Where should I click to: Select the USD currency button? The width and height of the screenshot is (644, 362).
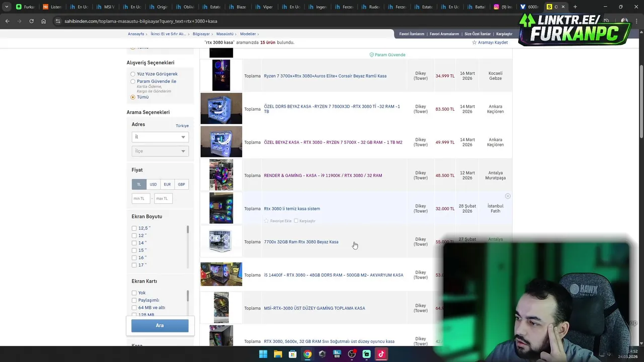[153, 185]
